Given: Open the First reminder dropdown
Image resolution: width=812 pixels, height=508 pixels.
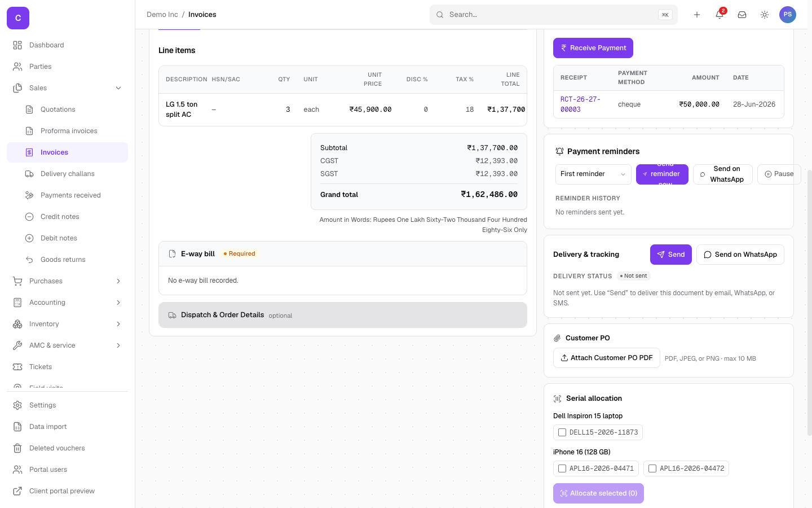Looking at the screenshot, I should [593, 174].
